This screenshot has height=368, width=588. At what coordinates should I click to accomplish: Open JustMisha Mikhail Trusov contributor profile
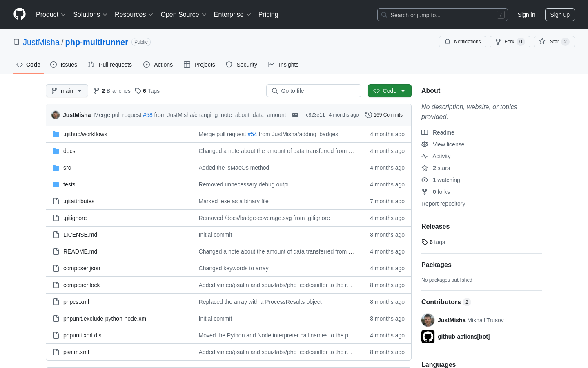470,320
